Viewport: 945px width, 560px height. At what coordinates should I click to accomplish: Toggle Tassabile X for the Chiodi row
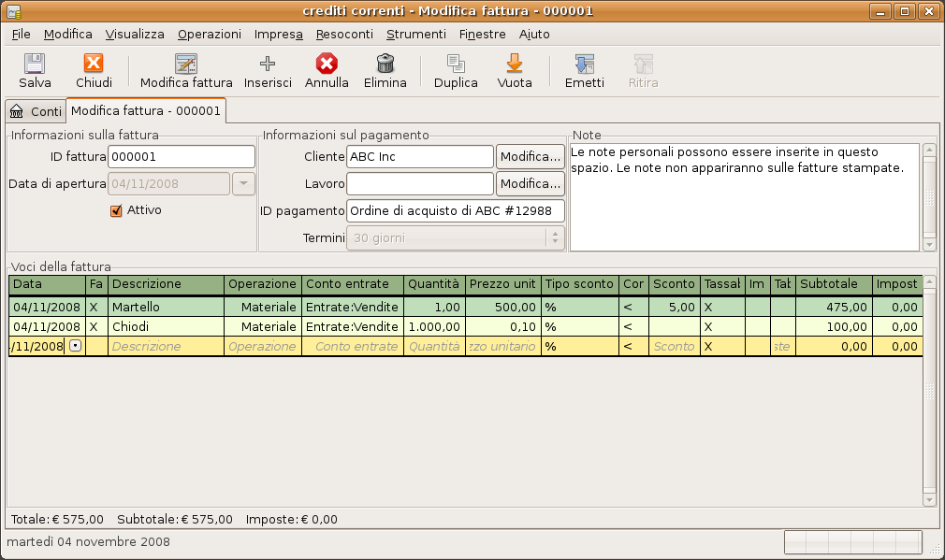(708, 327)
